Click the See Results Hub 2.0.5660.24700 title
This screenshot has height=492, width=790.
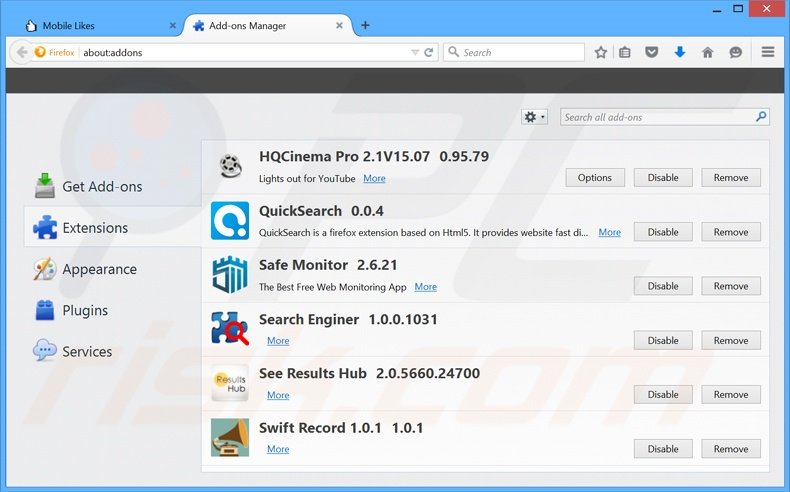pos(369,373)
